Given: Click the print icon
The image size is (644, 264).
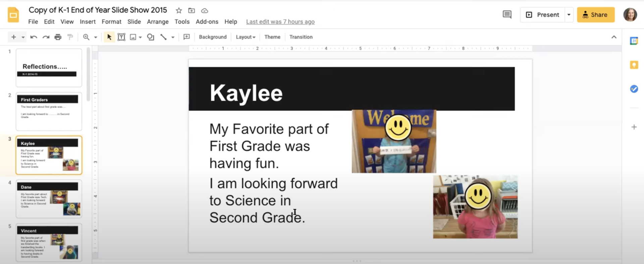Looking at the screenshot, I should click(x=58, y=37).
